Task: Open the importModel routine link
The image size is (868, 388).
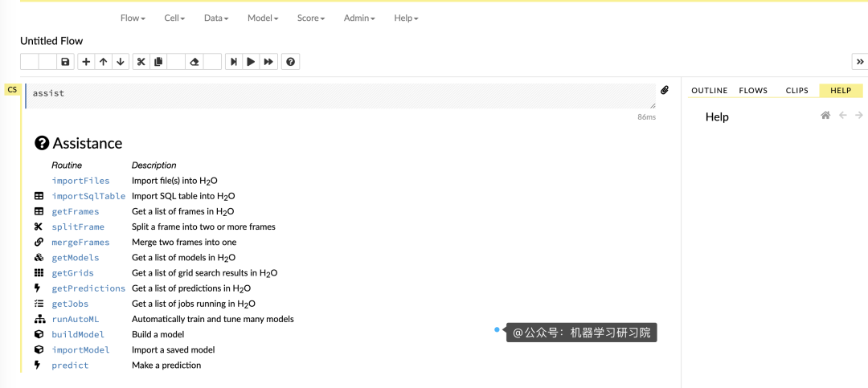Action: (81, 349)
